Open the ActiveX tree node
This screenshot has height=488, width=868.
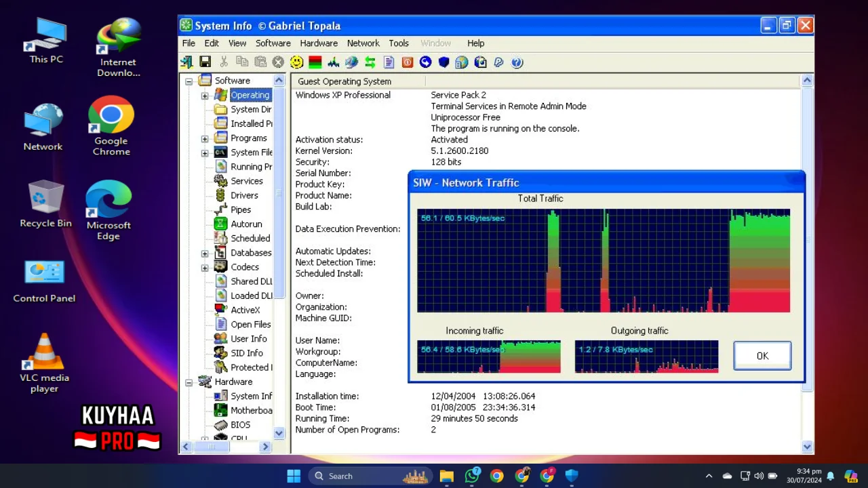point(245,310)
